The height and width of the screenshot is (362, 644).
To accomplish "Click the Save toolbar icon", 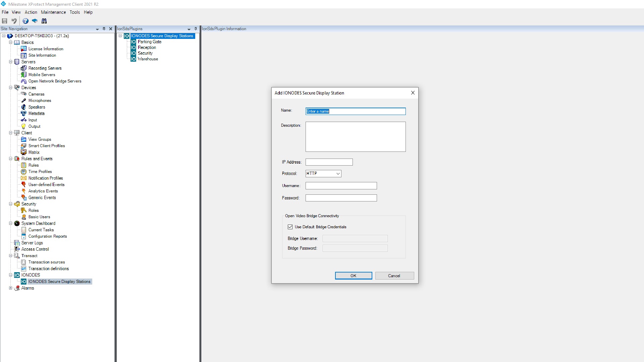I will [x=5, y=21].
